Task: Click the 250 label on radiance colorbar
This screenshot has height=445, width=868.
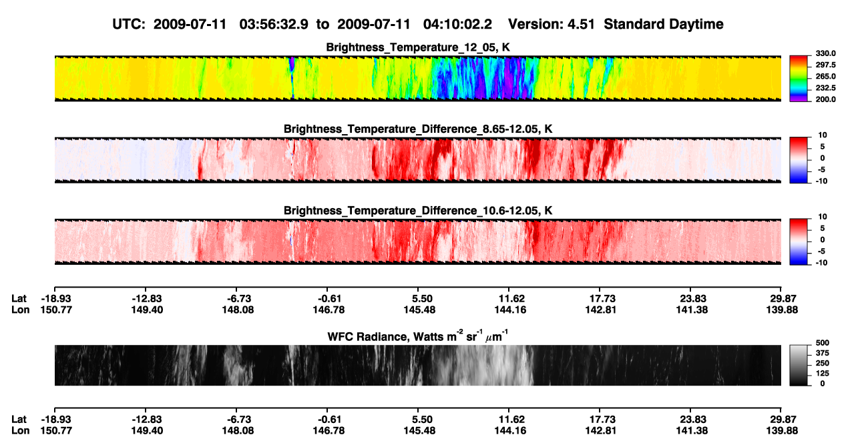Action: 824,363
